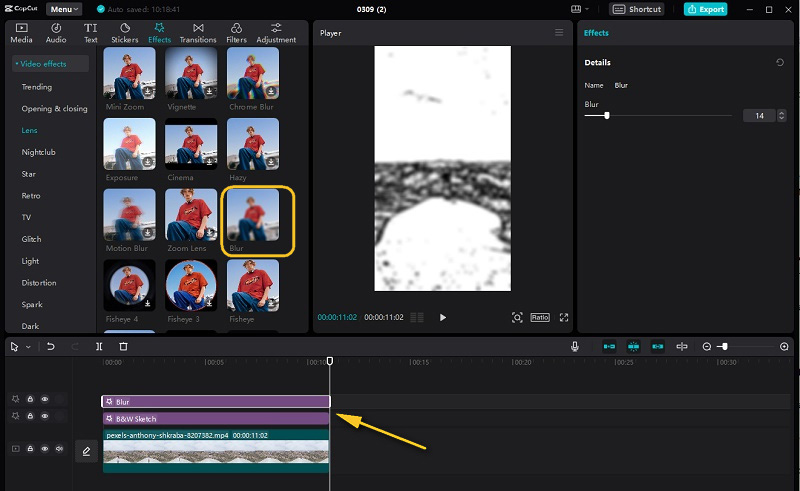Reset the Blur effect details

[x=780, y=63]
